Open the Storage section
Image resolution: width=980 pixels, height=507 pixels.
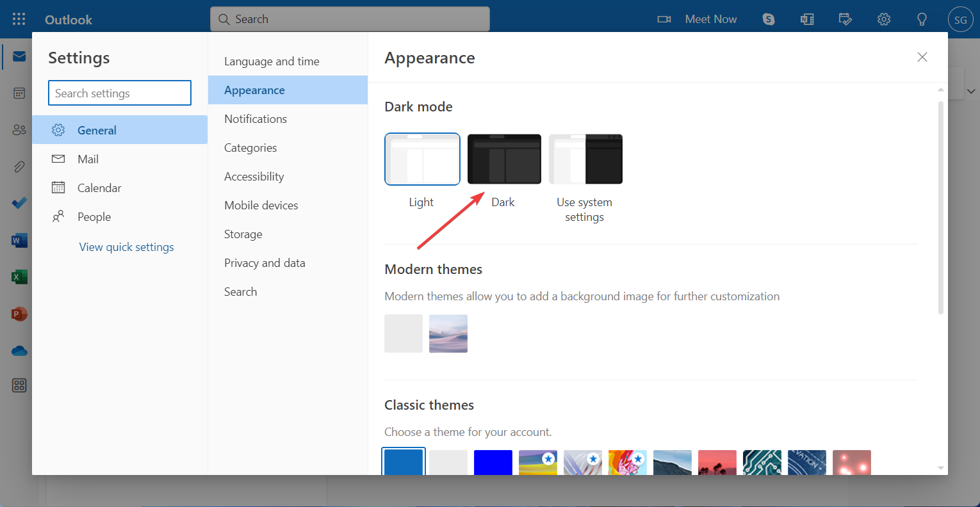pyautogui.click(x=288, y=234)
